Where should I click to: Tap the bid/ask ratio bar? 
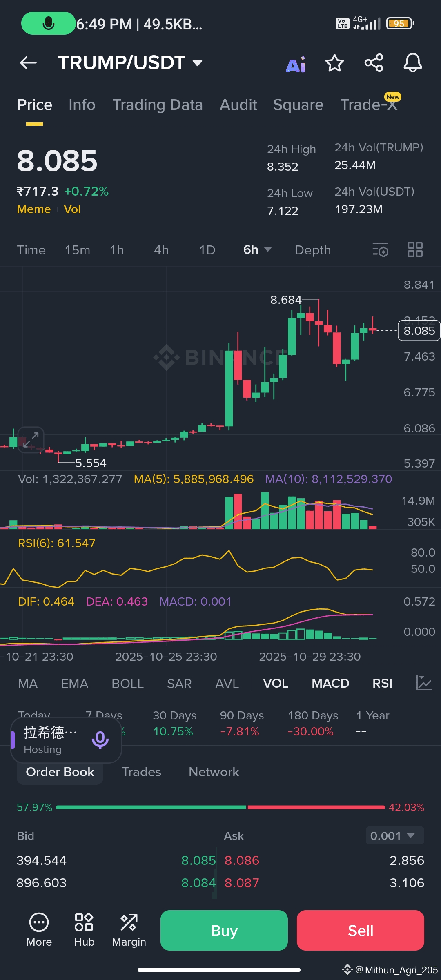tap(220, 807)
